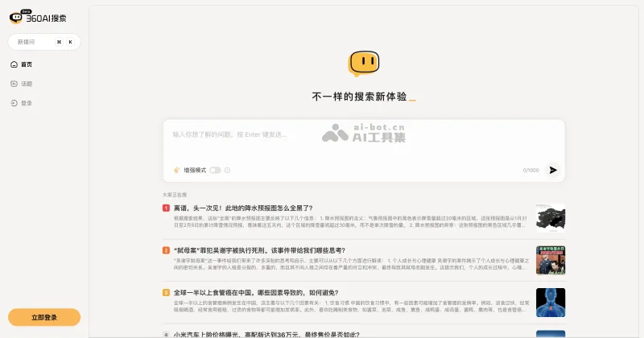
Task: Click summary text under 降水预报图 item
Action: [351, 222]
